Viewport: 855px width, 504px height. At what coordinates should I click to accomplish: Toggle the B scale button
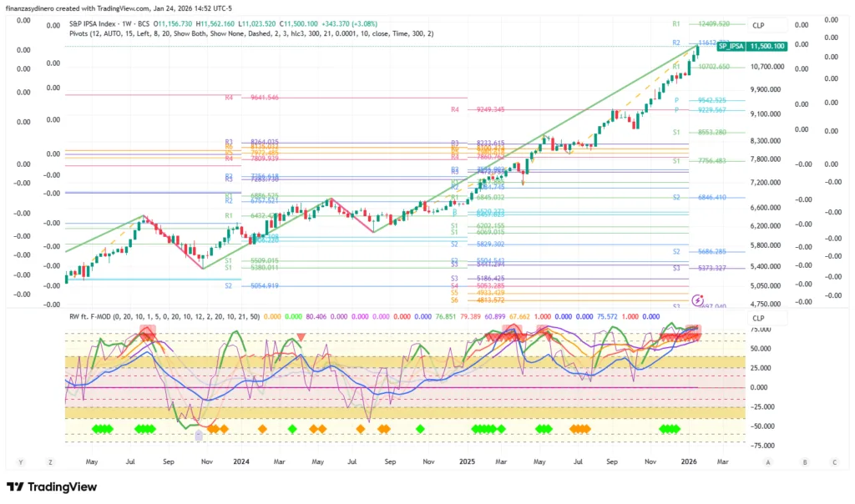pyautogui.click(x=805, y=461)
